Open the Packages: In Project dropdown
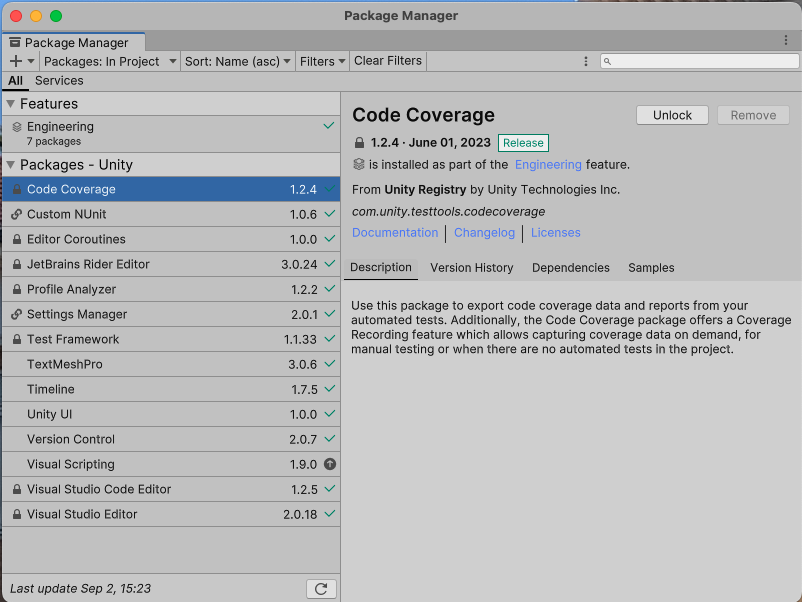Viewport: 802px width, 602px height. click(x=109, y=61)
